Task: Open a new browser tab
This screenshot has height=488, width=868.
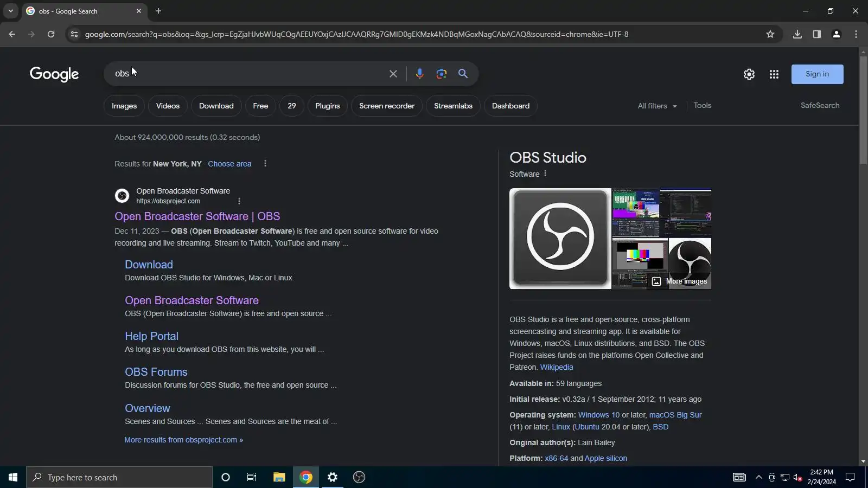Action: 158,11
